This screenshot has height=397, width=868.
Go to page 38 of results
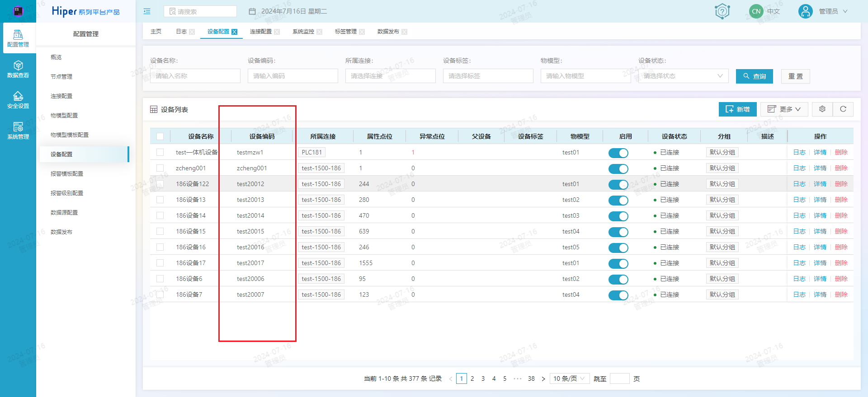pyautogui.click(x=531, y=378)
